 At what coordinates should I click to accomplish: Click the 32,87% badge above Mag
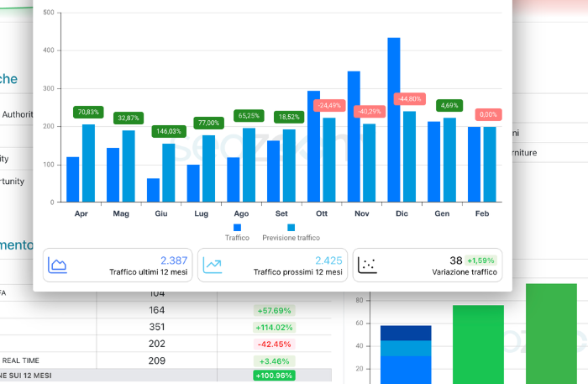[129, 118]
